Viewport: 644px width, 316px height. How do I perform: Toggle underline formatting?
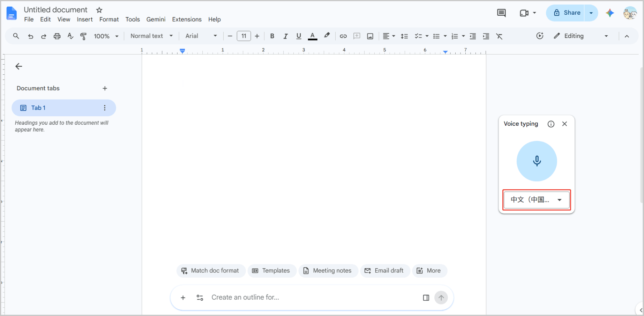299,36
